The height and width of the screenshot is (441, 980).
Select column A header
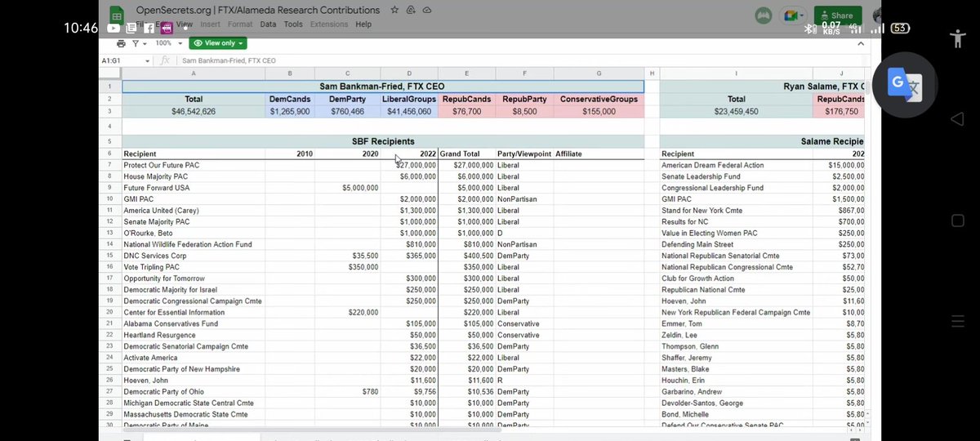pos(194,73)
